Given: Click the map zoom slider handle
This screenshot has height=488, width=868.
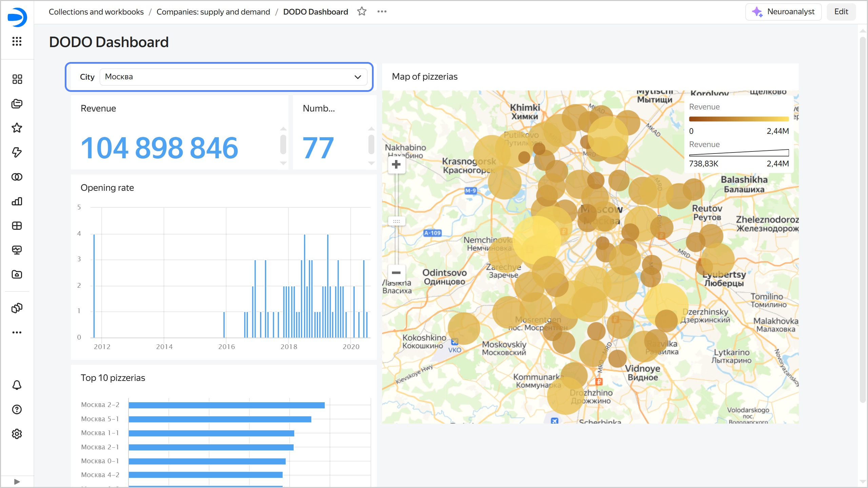Looking at the screenshot, I should click(396, 221).
